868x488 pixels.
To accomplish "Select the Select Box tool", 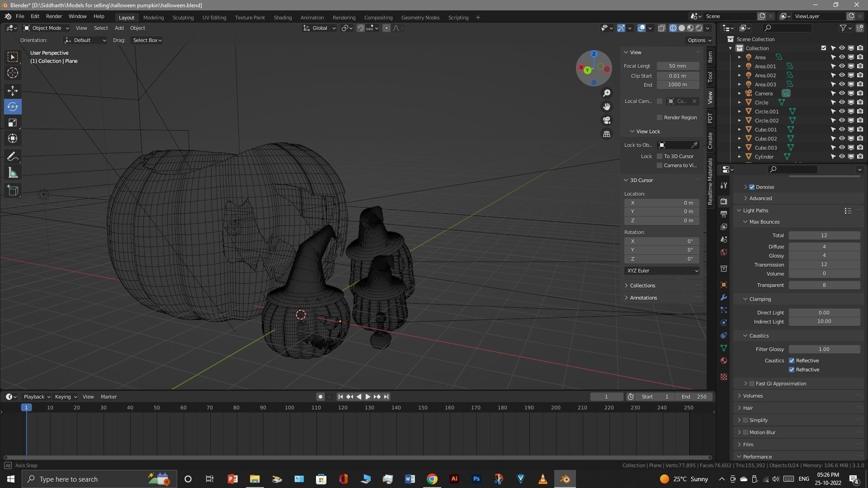I will pos(13,57).
